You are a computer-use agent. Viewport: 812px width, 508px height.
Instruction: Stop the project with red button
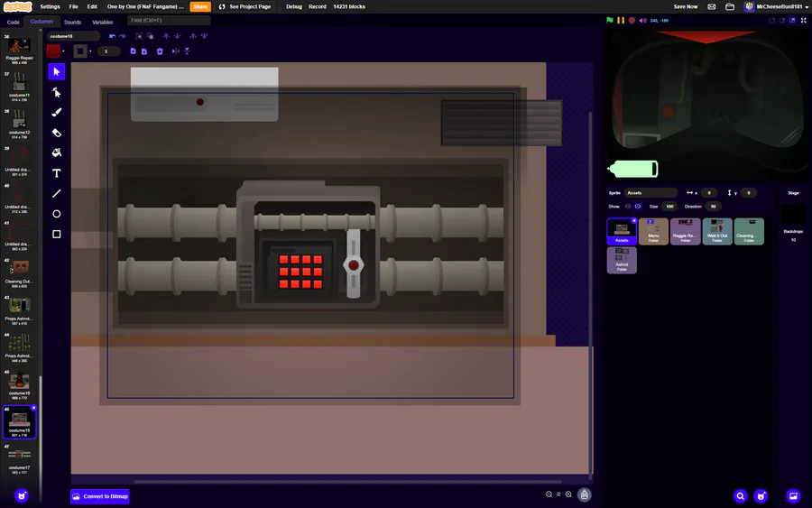click(x=632, y=21)
